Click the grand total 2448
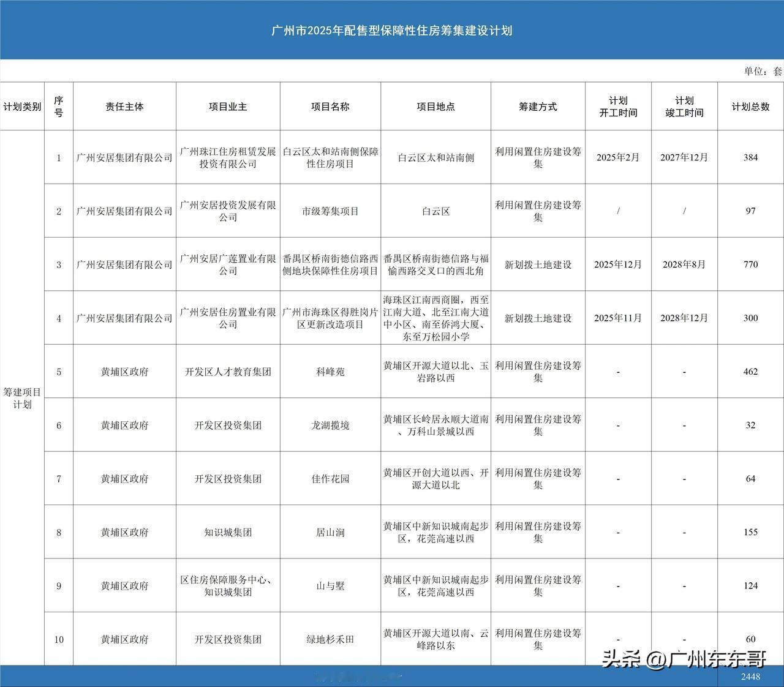The image size is (784, 687). pos(750,677)
